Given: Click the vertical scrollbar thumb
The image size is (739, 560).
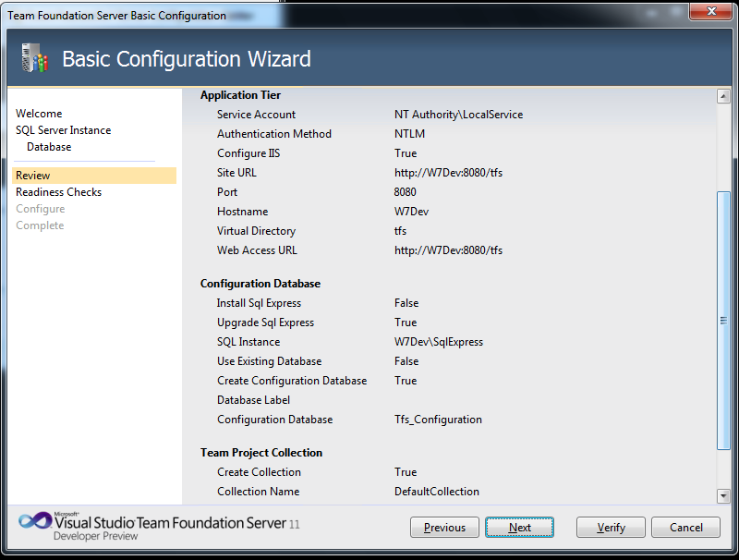Looking at the screenshot, I should (x=723, y=320).
